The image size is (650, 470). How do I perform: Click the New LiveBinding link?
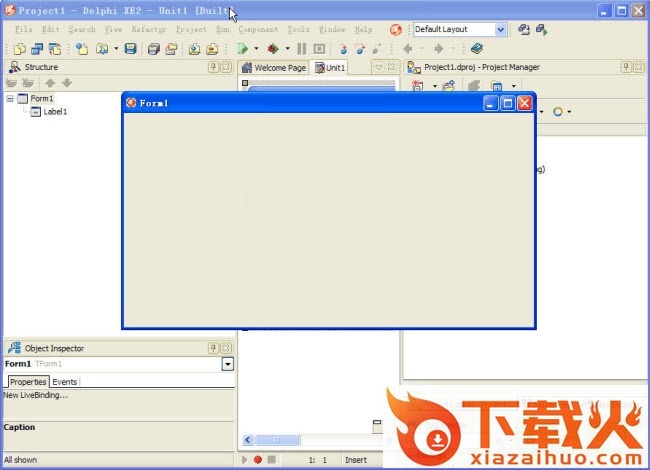click(36, 395)
